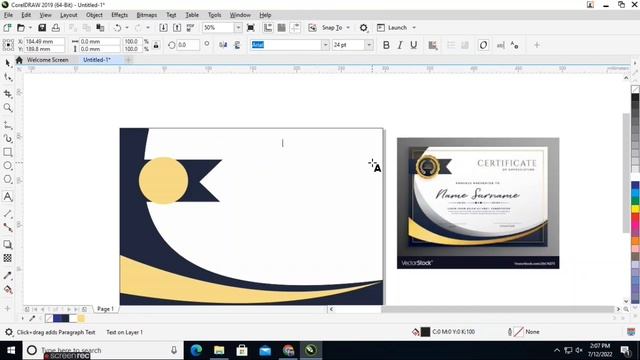This screenshot has width=640, height=360.
Task: Expand the Snap To dropdown
Action: [348, 28]
